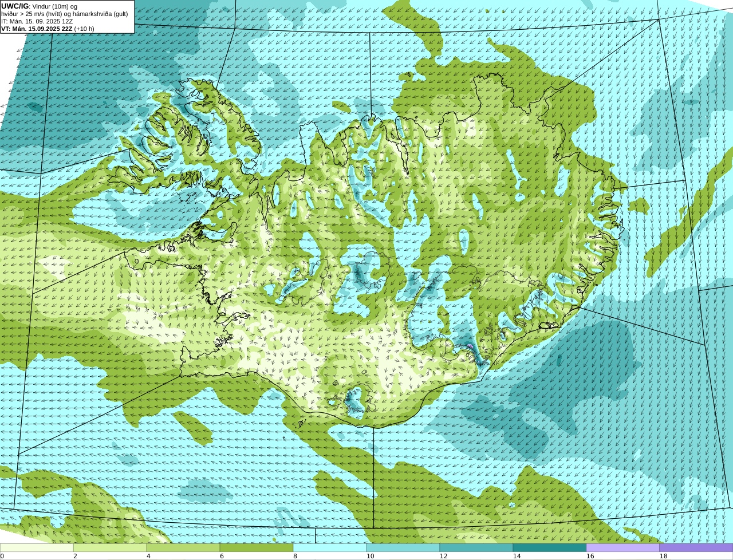This screenshot has height=560, width=733.
Task: Click the 2–4 m/s light green legend swatch
Action: [x=110, y=547]
